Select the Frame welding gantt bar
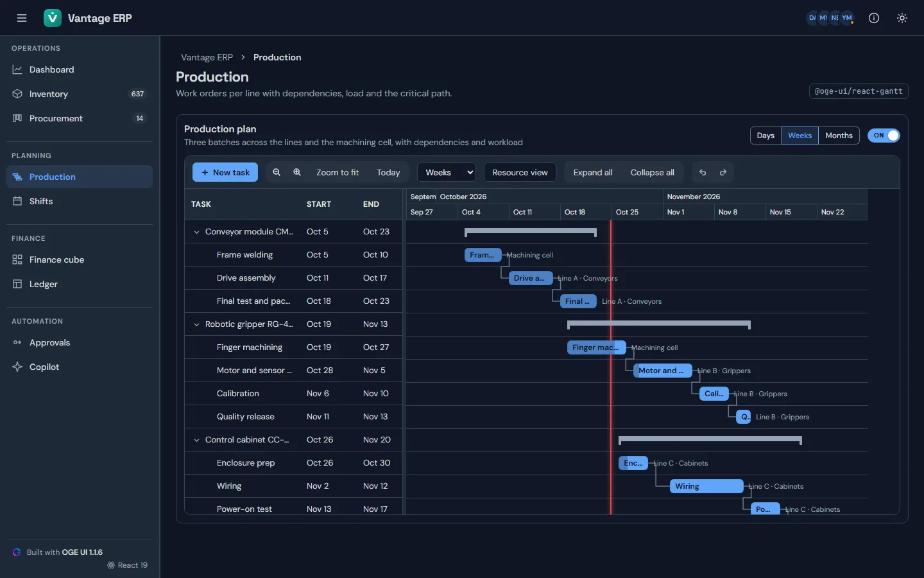Screen dimensions: 924x578 (483, 255)
